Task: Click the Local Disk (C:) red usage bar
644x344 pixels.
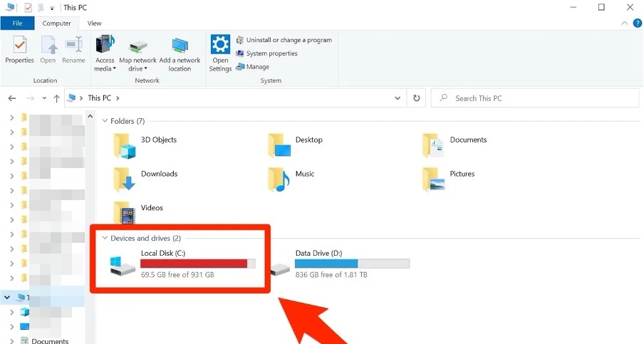Action: point(197,264)
